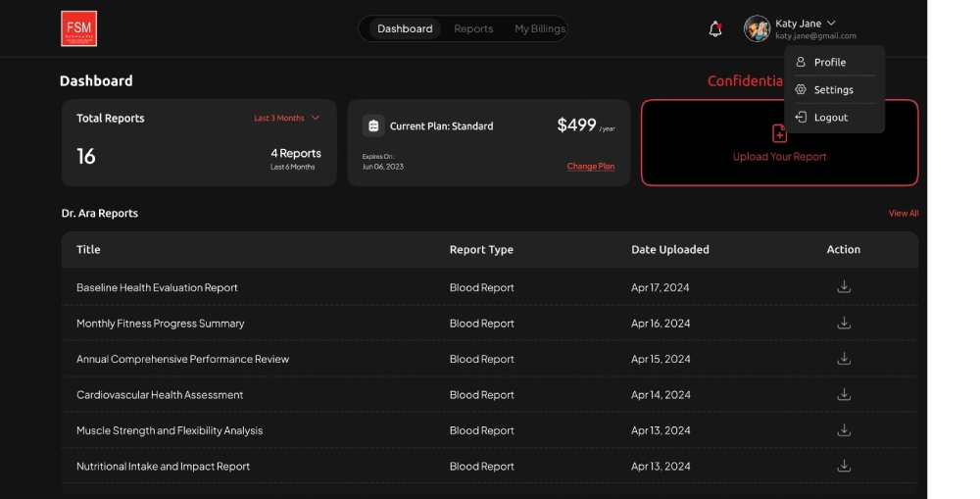Click the upload file icon
980x499 pixels.
[x=779, y=133]
